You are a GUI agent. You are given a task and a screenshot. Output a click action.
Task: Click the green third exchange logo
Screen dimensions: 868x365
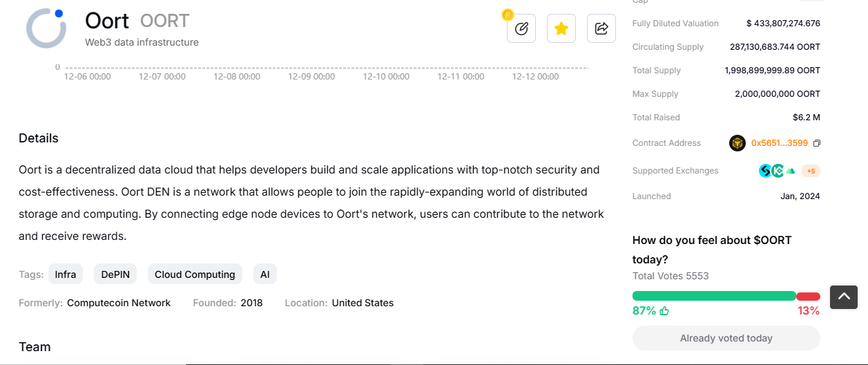coord(791,171)
